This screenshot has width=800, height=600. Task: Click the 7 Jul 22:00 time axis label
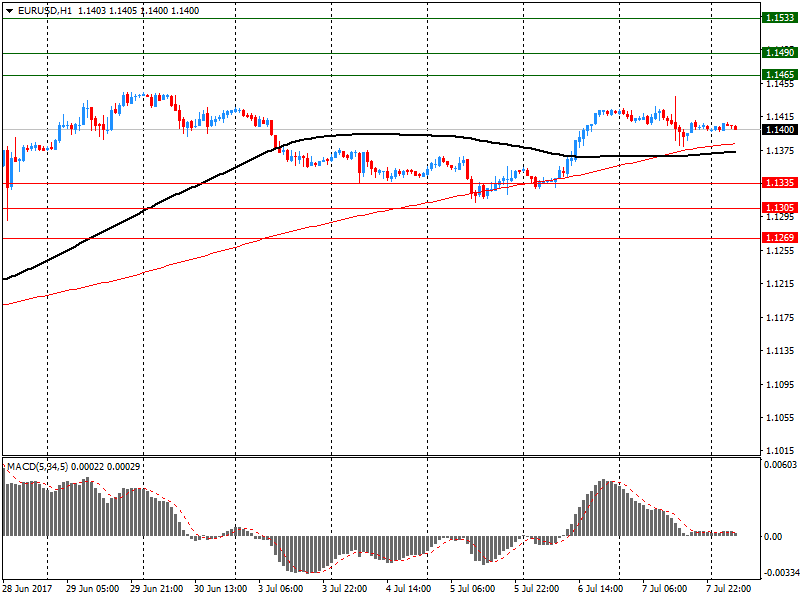coord(729,589)
